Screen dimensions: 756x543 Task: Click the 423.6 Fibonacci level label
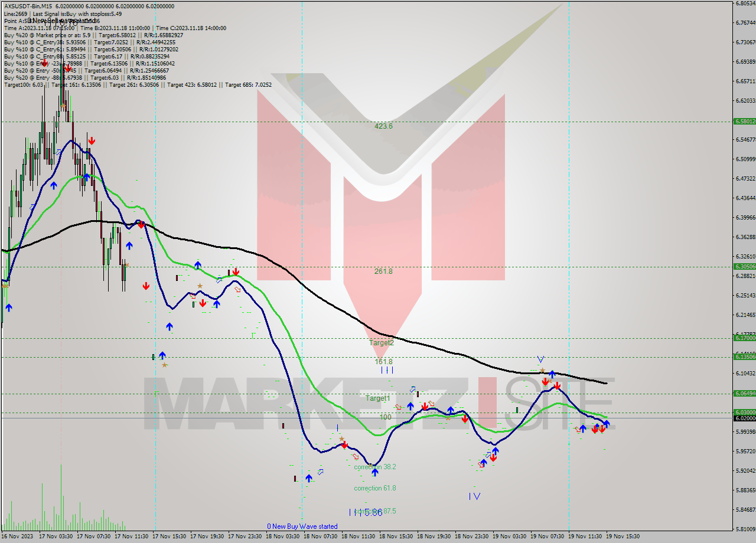383,126
